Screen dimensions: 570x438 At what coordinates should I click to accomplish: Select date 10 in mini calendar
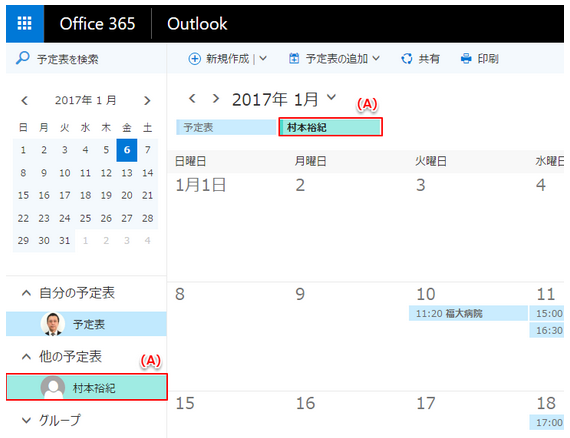coord(65,173)
